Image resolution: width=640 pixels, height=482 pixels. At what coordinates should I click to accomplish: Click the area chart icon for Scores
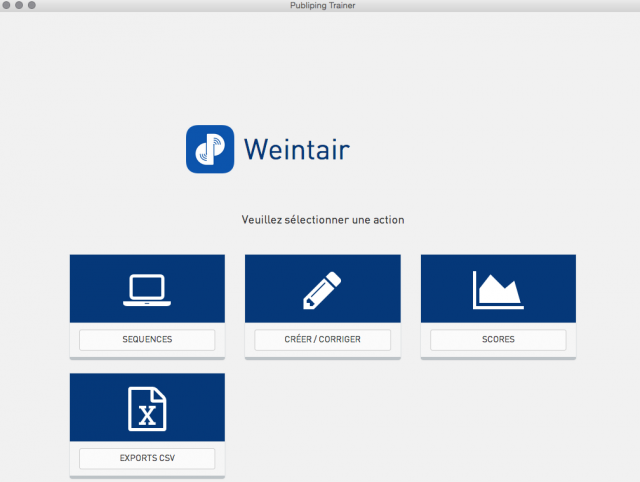coord(498,289)
